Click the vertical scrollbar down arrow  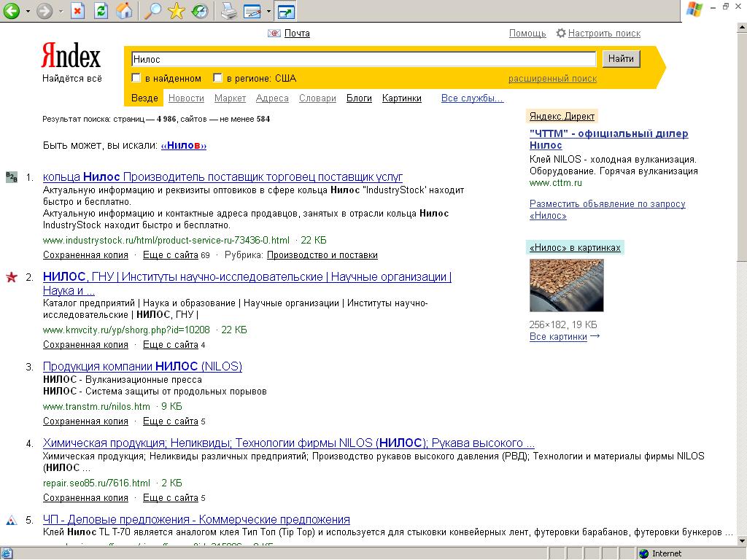point(742,541)
